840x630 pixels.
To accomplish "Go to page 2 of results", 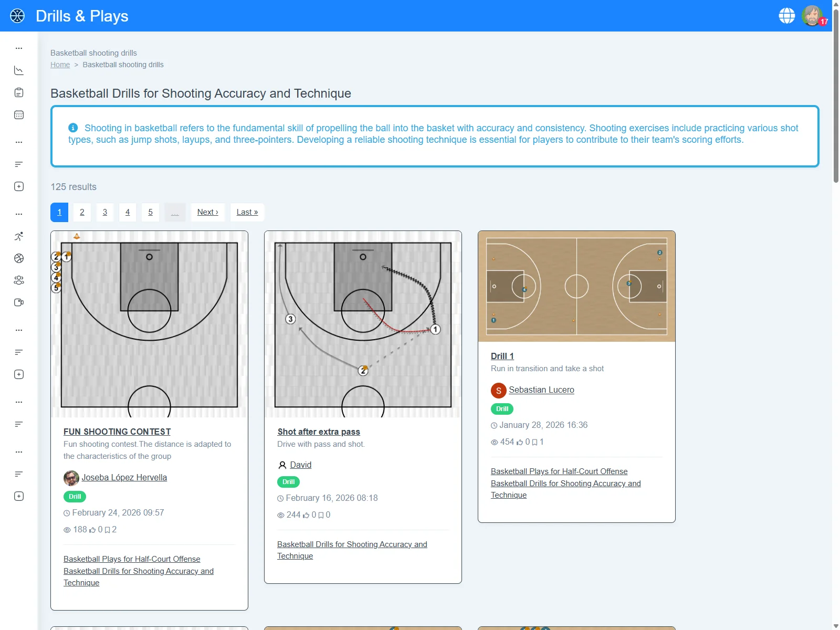I will point(82,212).
